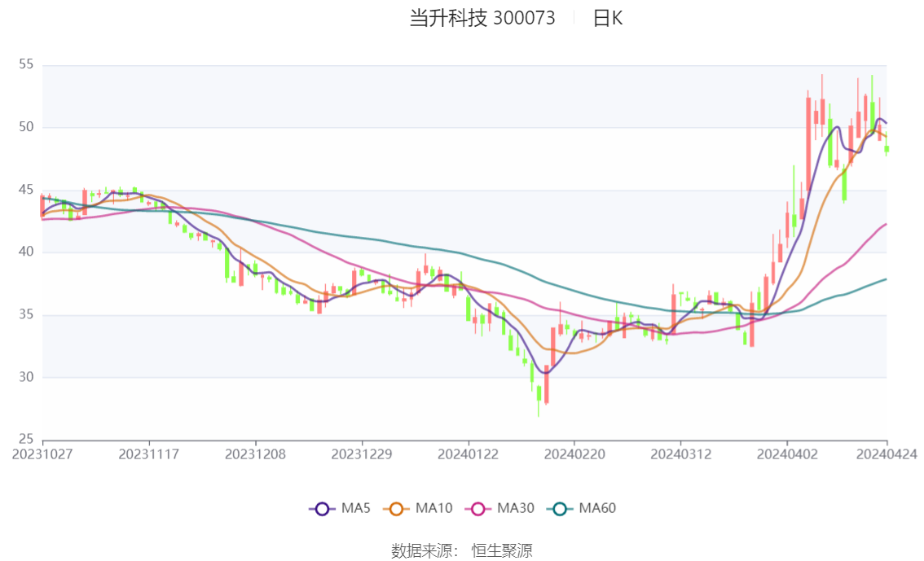Click the 20231027 date on the x-axis
Image resolution: width=924 pixels, height=561 pixels.
point(42,454)
